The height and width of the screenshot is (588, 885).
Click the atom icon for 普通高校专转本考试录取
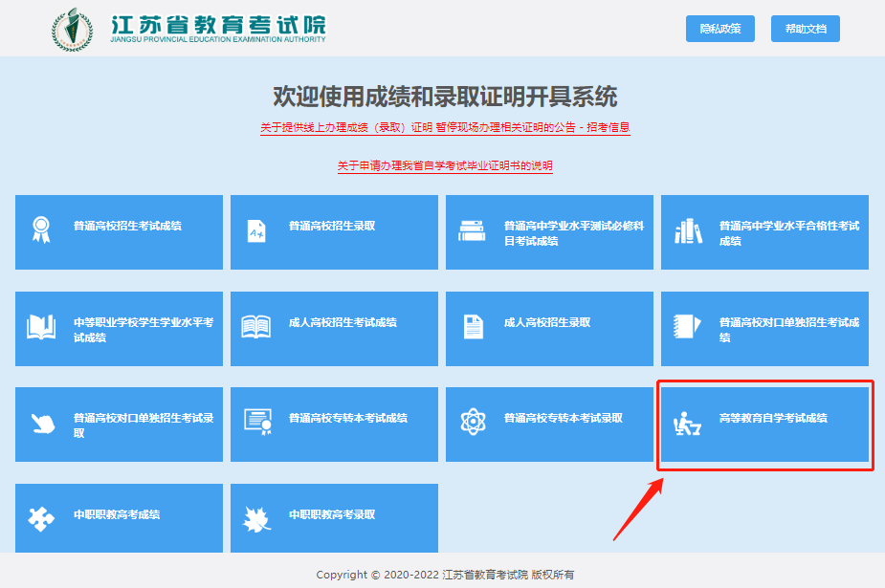472,422
